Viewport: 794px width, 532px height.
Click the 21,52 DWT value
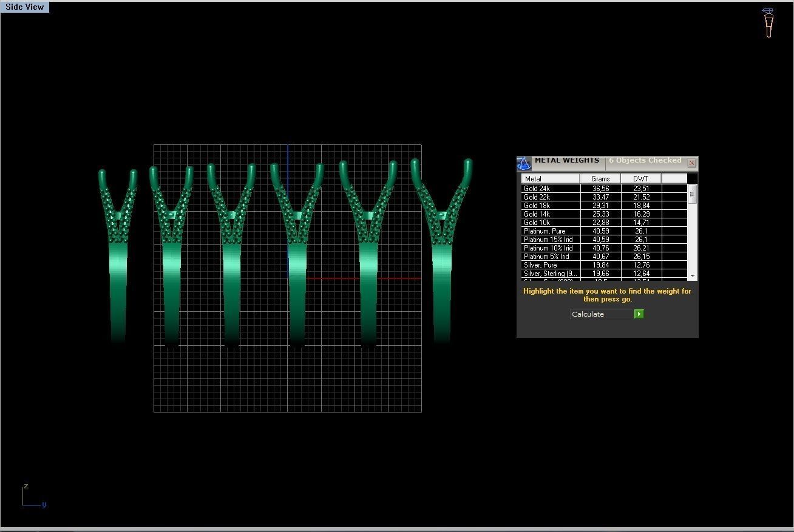coord(642,197)
